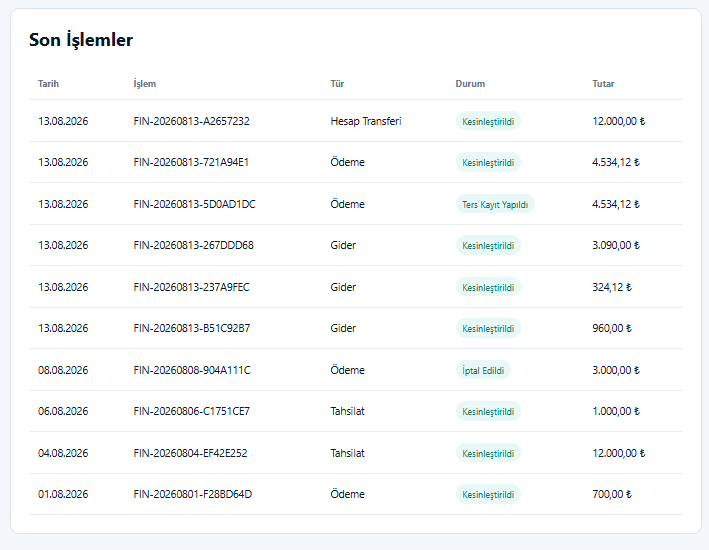Viewport: 709px width, 550px height.
Task: Select transaction FIN-20260813-237A9FEC
Action: (x=191, y=287)
